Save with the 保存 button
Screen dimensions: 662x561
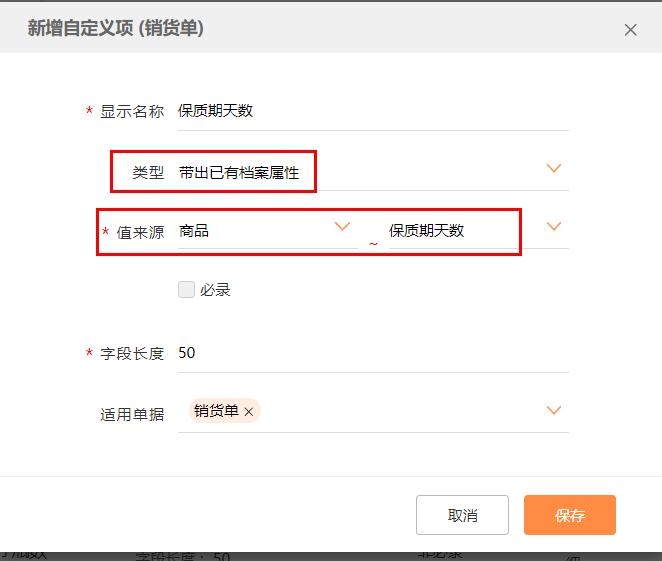coord(569,516)
